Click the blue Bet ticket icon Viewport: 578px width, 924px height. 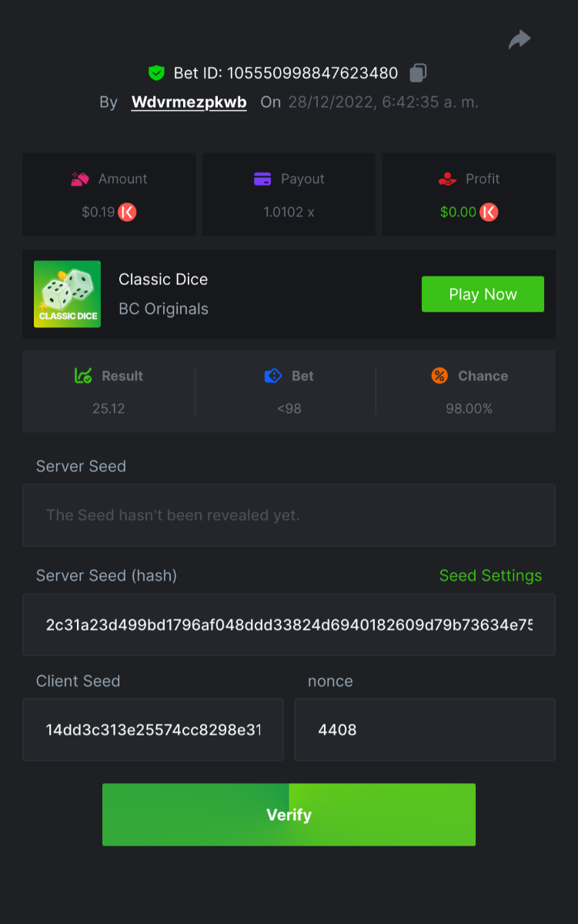pyautogui.click(x=272, y=376)
